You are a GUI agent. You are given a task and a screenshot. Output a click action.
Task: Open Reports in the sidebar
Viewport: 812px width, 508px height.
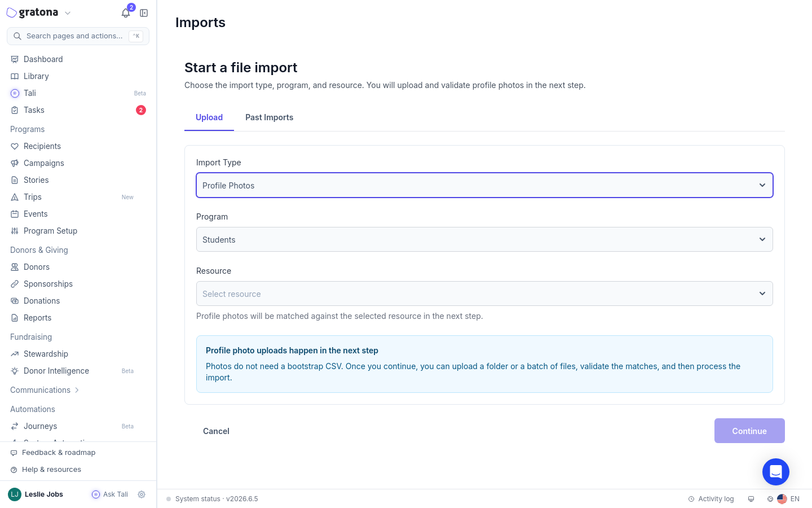pos(78,318)
